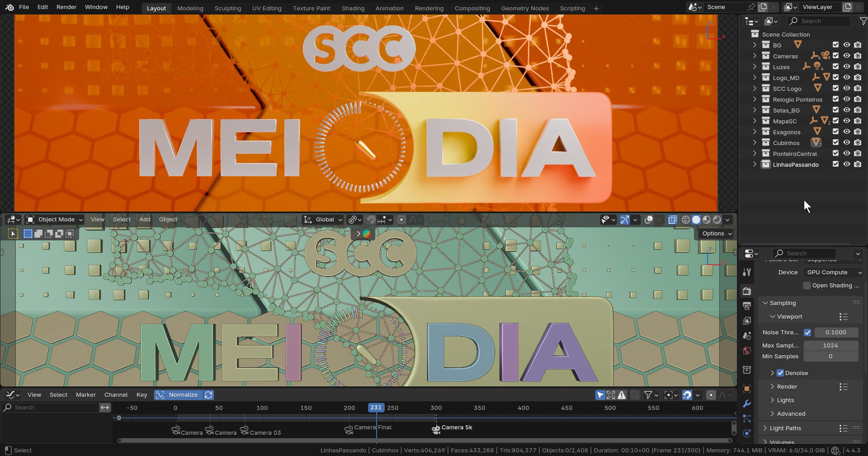Toggle viewport overlays
Image resolution: width=868 pixels, height=456 pixels.
point(649,220)
